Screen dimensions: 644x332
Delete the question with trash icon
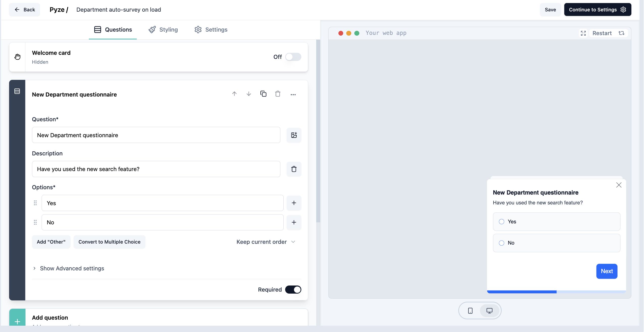pyautogui.click(x=278, y=94)
